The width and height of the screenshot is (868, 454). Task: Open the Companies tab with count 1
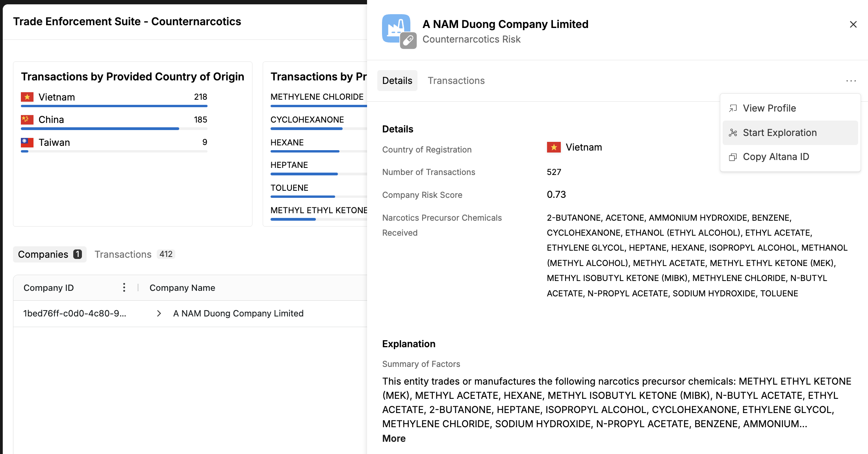(50, 255)
